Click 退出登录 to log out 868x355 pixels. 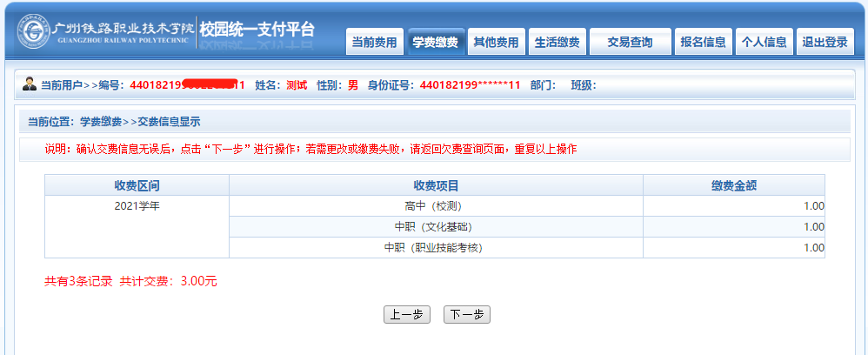click(x=825, y=42)
